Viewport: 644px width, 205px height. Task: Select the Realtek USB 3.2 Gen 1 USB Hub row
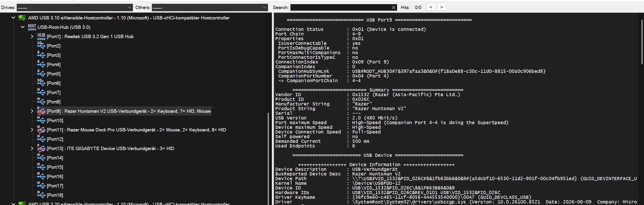90,36
